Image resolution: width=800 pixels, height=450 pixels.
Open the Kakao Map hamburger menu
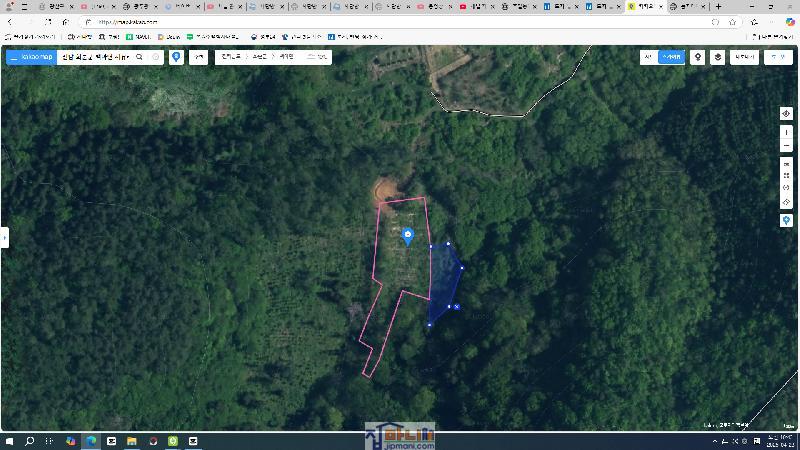13,57
